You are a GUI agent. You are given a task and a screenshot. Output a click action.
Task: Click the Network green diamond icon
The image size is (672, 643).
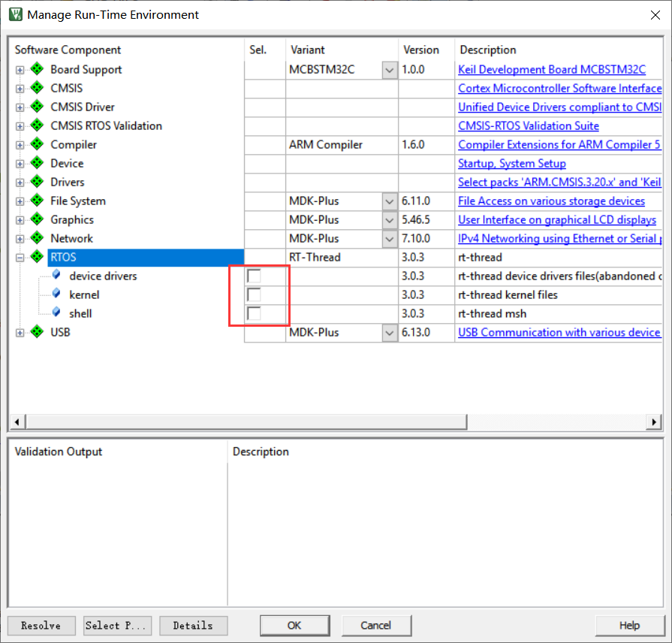click(x=38, y=238)
